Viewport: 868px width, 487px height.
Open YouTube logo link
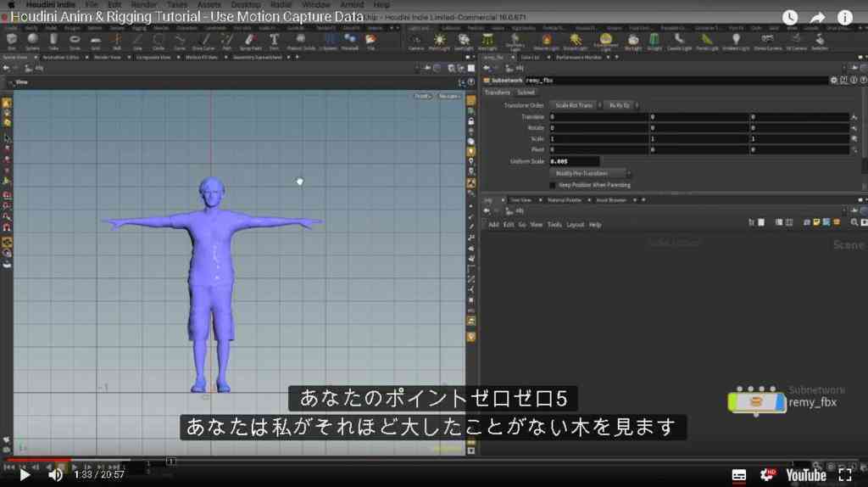806,475
